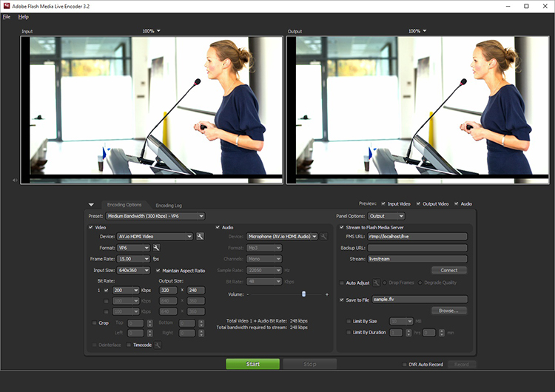The image size is (555, 392).
Task: Click the audio device settings wrench
Action: click(x=323, y=237)
